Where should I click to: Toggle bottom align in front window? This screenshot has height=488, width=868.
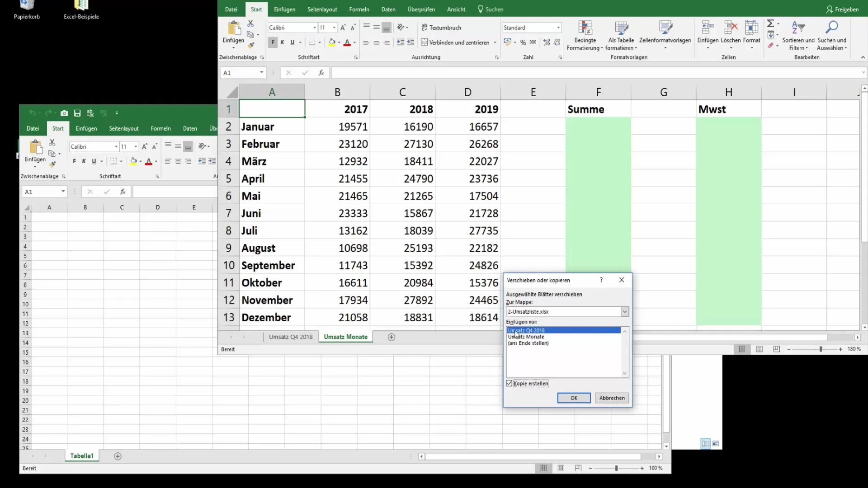[x=387, y=28]
